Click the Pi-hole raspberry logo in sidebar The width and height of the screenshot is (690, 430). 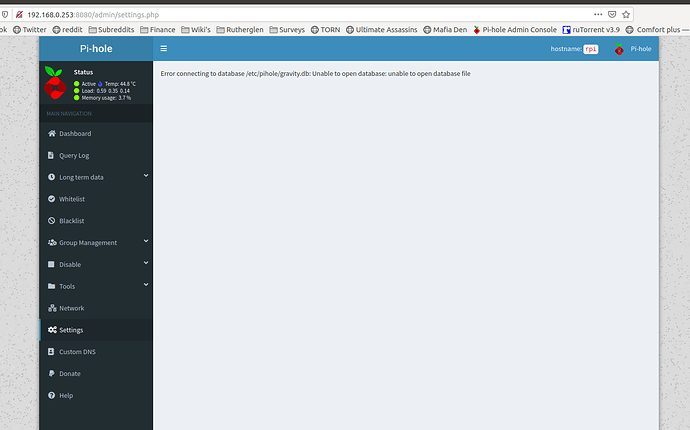point(54,83)
